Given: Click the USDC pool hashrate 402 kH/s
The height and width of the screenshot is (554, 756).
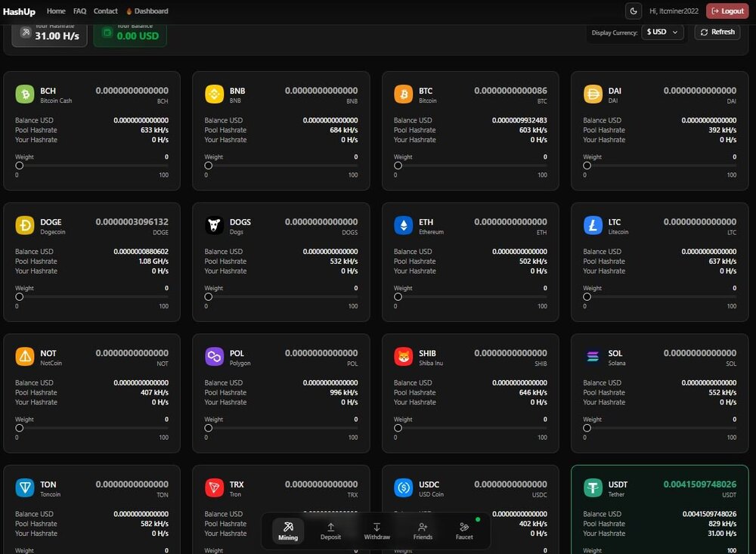Looking at the screenshot, I should (533, 524).
